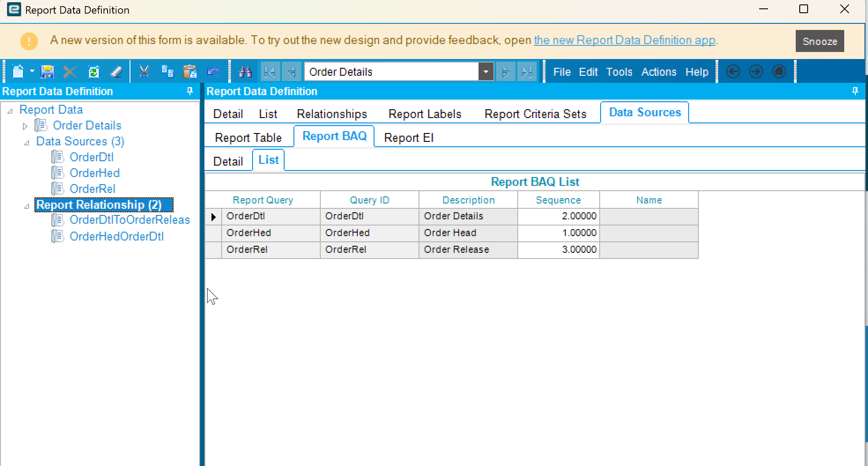Screen dimensions: 868x466
Task: Save the current report data definition
Action: [47, 71]
